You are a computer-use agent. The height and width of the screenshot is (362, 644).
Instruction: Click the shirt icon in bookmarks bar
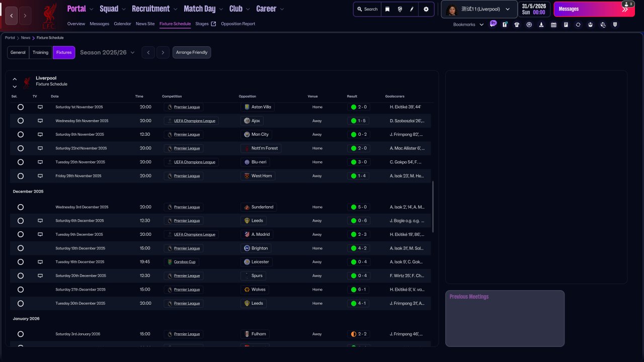[x=517, y=25]
